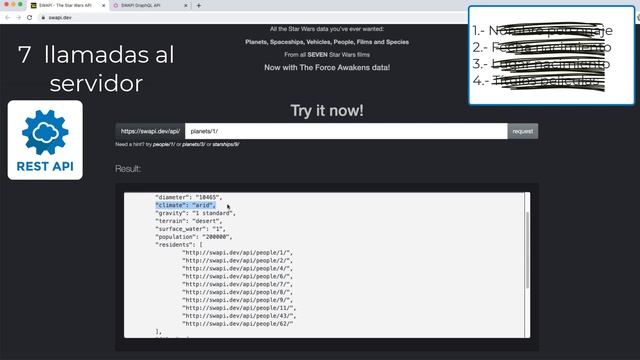Click the people/11/ resident URL

(239, 308)
